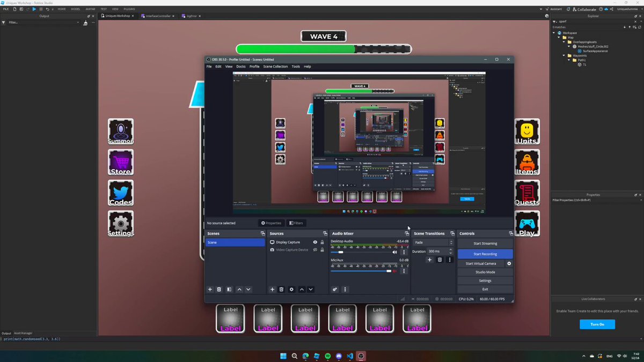Remove selected scene with Scenes trash icon
The height and width of the screenshot is (362, 644).
point(219,289)
